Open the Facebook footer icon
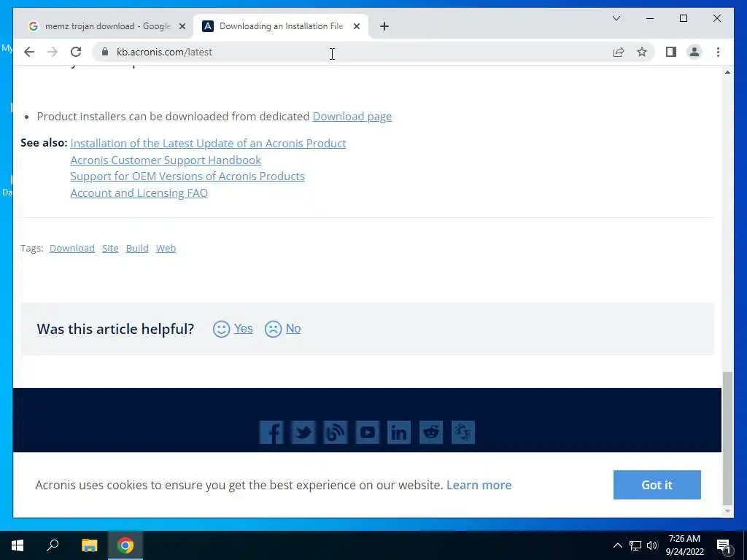 271,432
